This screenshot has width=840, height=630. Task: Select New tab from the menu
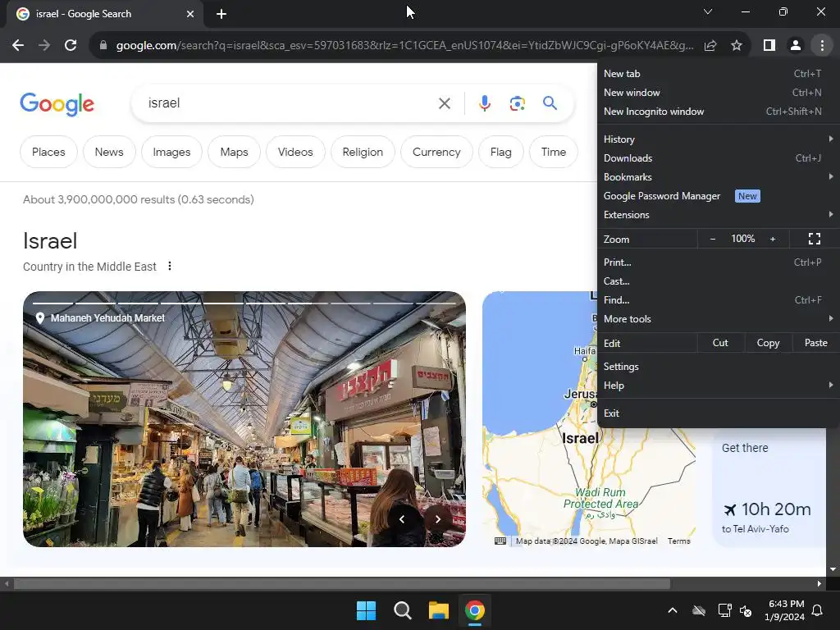click(x=718, y=74)
